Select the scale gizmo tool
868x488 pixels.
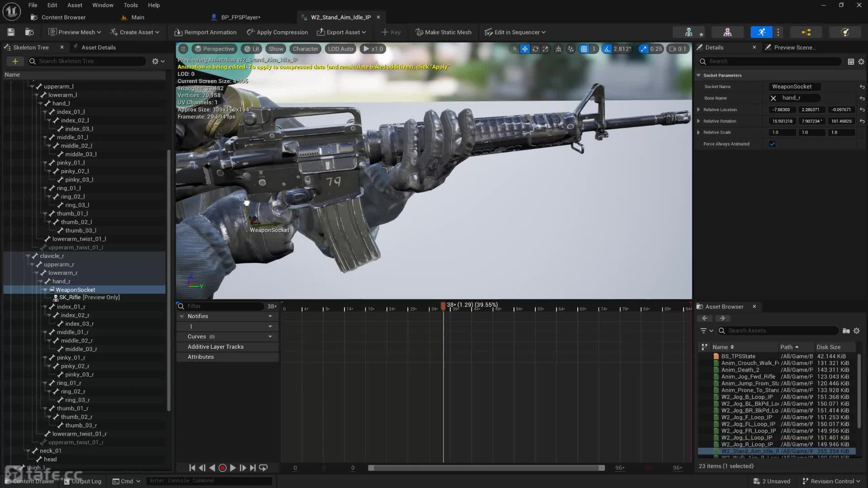coord(546,49)
